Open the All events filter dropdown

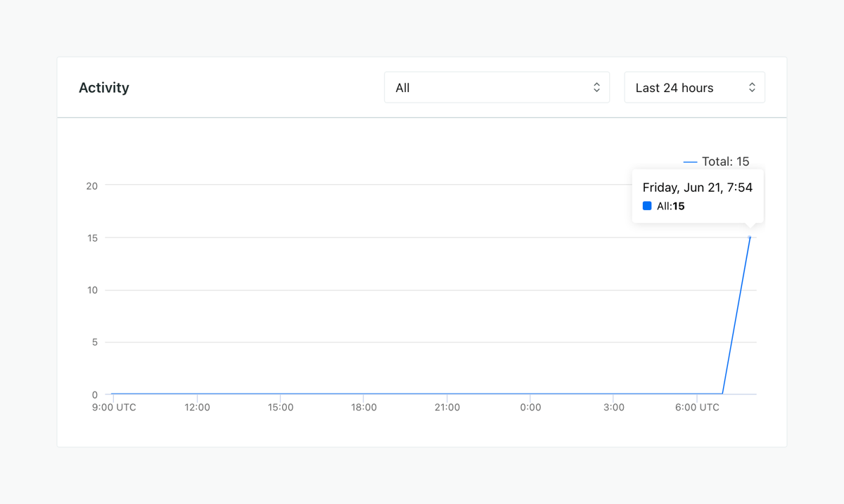pyautogui.click(x=497, y=86)
